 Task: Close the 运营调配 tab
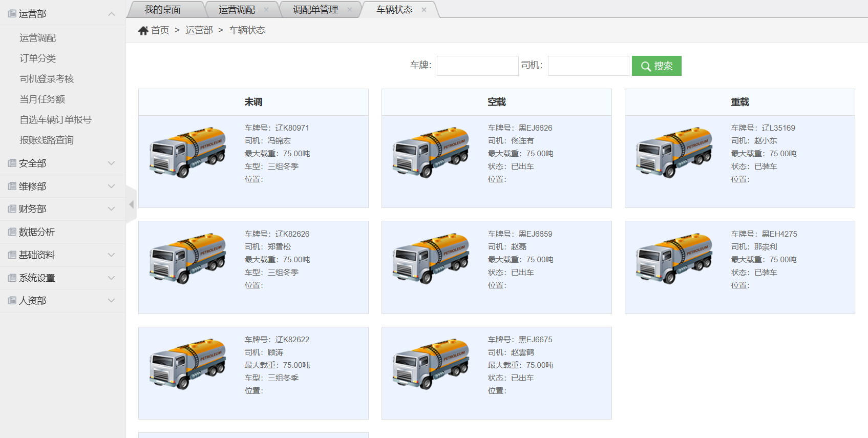point(266,10)
